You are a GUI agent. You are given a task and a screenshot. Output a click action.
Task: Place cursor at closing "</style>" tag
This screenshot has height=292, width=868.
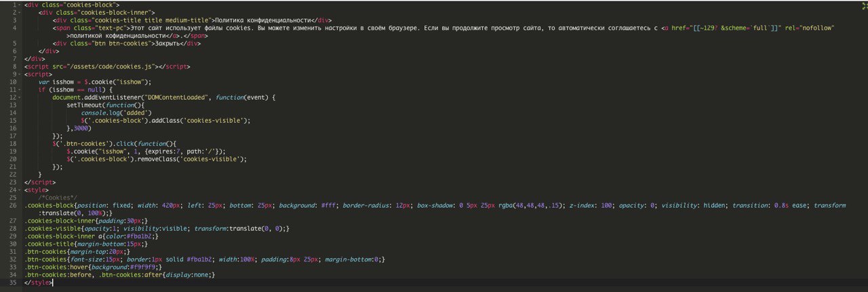click(38, 282)
